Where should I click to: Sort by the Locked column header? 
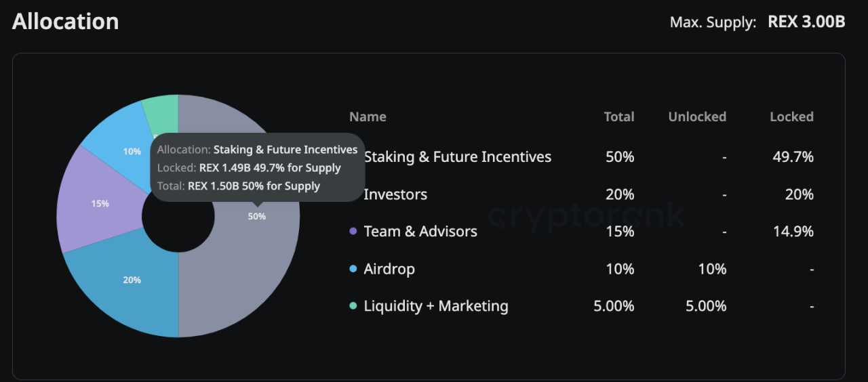(x=791, y=116)
